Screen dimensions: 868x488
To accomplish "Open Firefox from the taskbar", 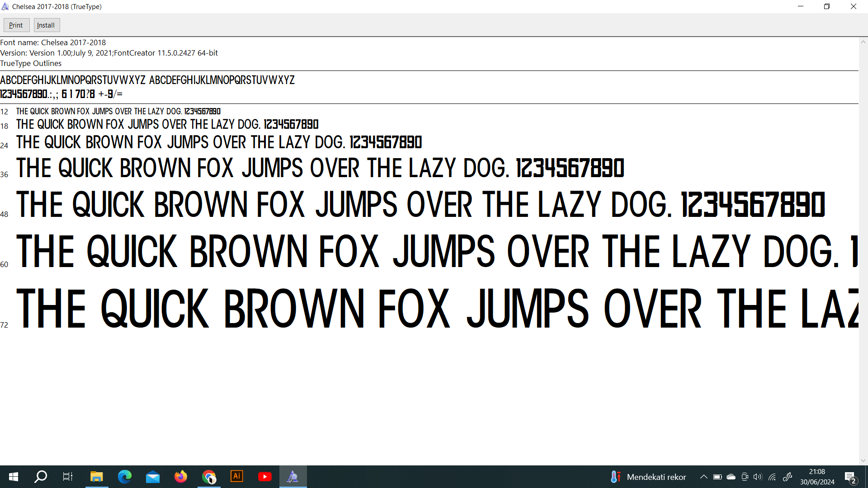I will 181,477.
